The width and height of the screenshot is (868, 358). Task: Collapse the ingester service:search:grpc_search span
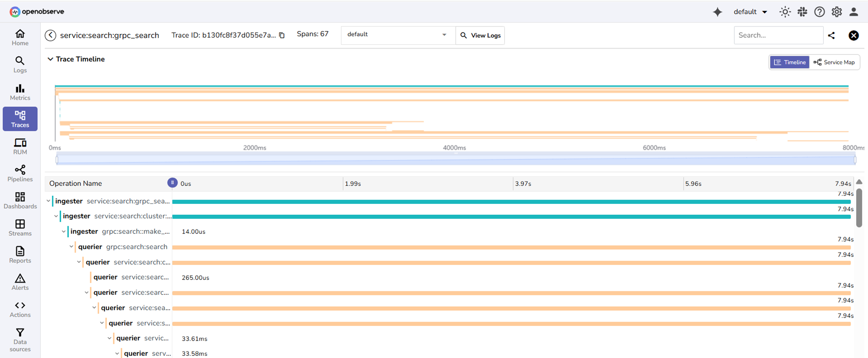tap(48, 201)
